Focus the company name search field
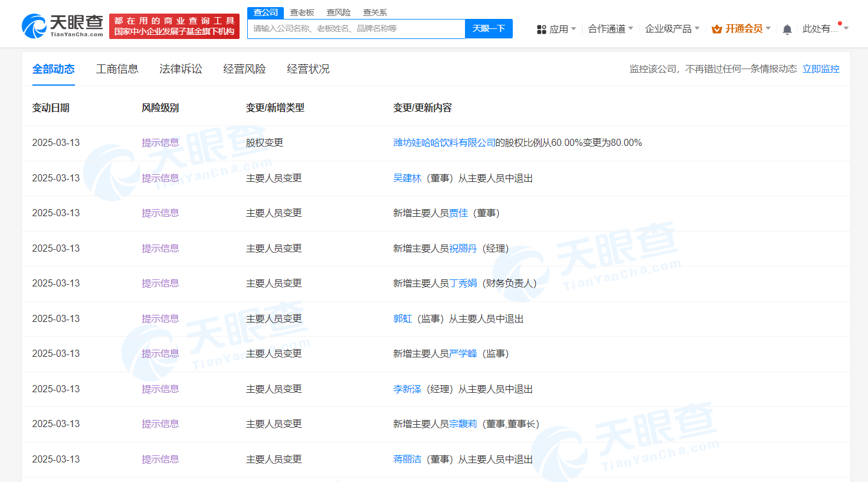This screenshot has height=482, width=868. click(356, 28)
